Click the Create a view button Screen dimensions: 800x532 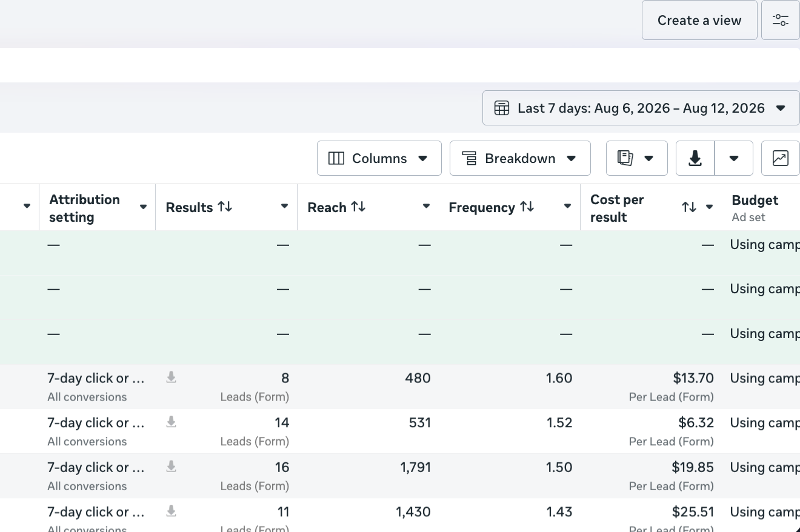coord(699,20)
